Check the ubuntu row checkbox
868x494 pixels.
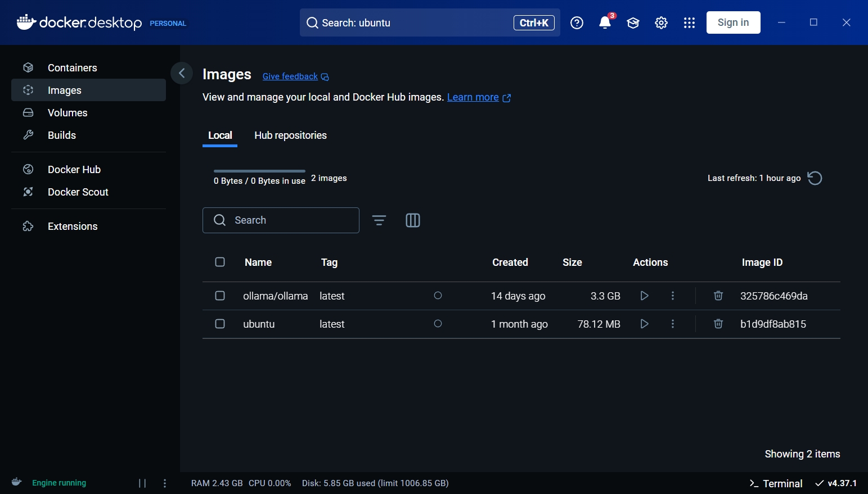coord(220,324)
